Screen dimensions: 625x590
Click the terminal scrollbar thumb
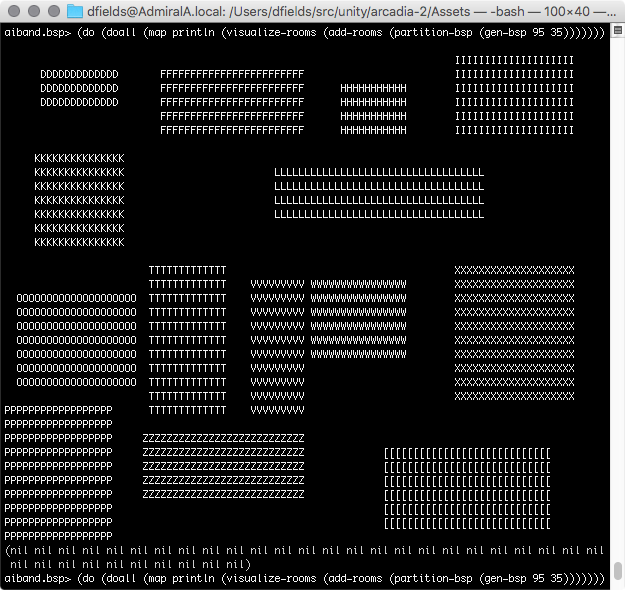click(618, 572)
